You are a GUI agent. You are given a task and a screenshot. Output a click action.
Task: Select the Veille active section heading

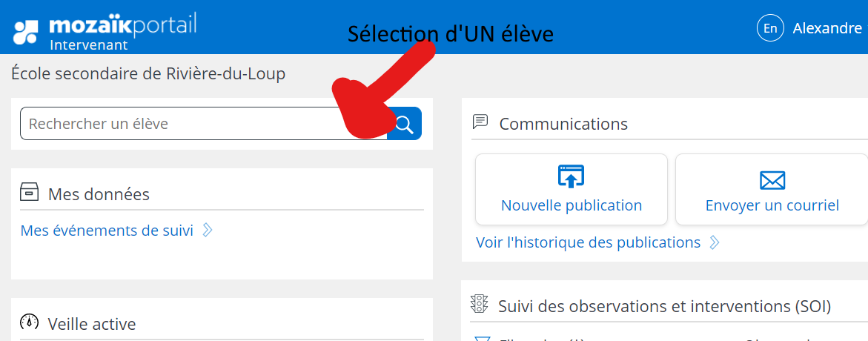(92, 324)
